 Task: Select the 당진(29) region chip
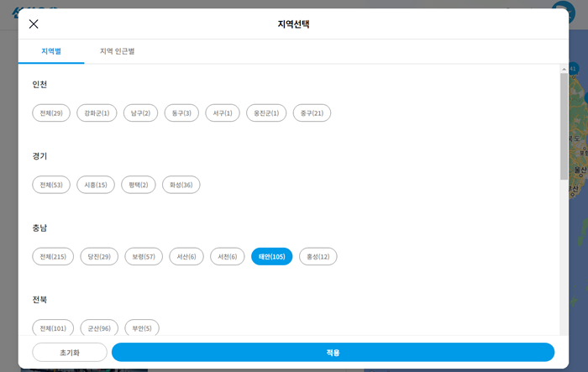(x=99, y=256)
